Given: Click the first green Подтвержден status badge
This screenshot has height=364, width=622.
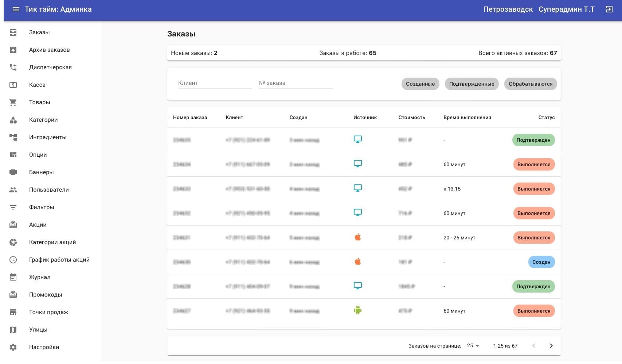Looking at the screenshot, I should pos(533,140).
